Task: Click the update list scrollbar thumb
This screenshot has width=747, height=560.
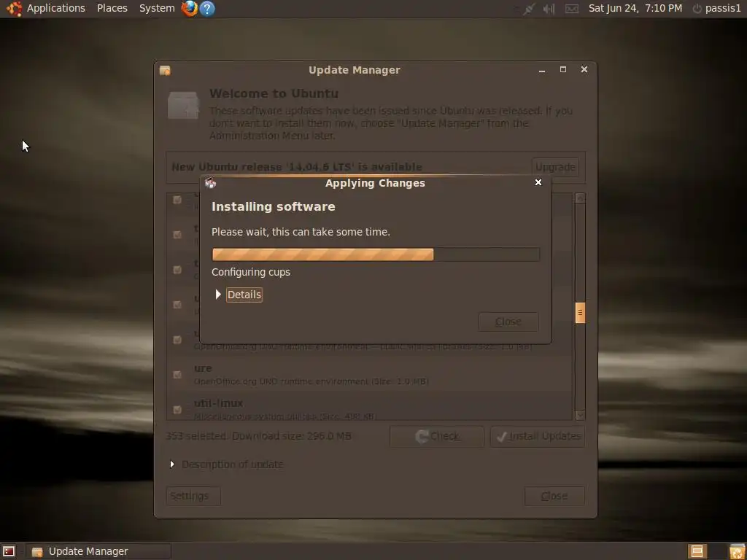Action: click(580, 313)
